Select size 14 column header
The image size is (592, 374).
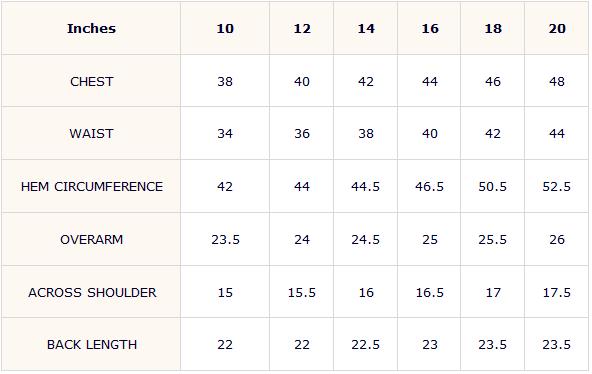[x=366, y=29]
